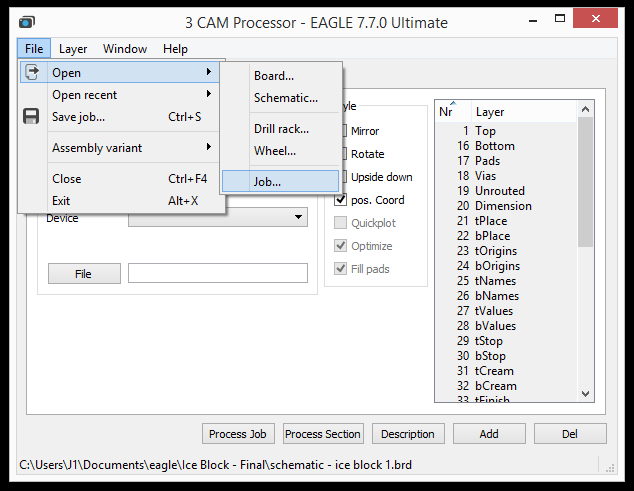Select layer 23 tOrigins
The image size is (634, 491).
506,251
